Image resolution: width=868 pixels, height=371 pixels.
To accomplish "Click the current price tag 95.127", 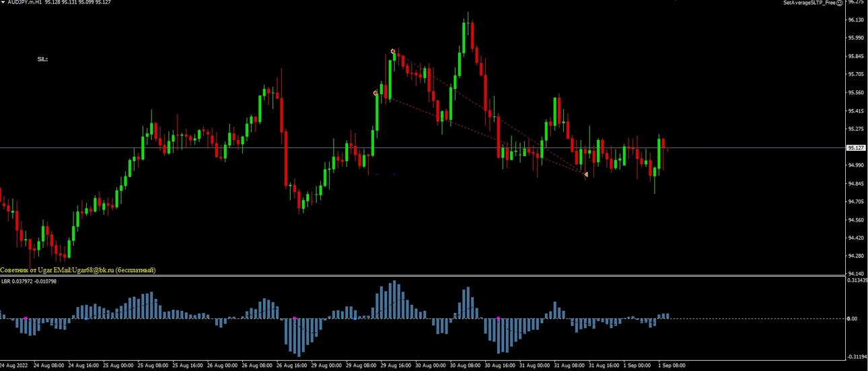I will tap(856, 147).
